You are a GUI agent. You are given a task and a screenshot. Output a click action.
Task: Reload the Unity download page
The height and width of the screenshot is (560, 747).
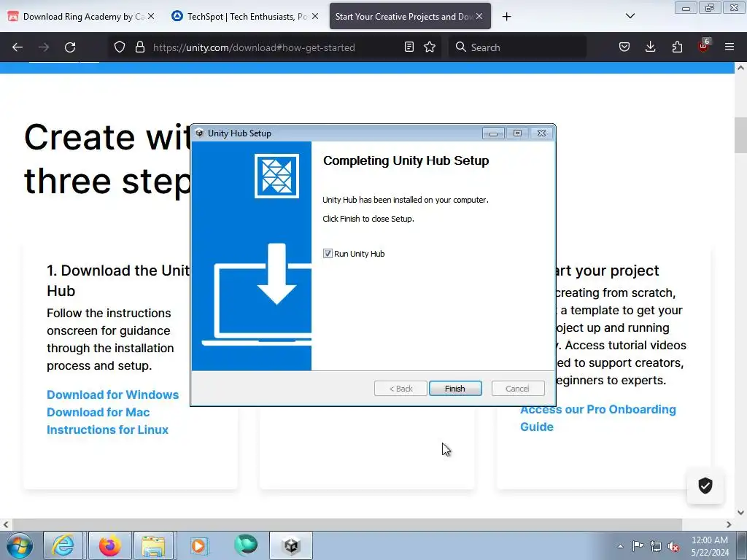coord(70,47)
